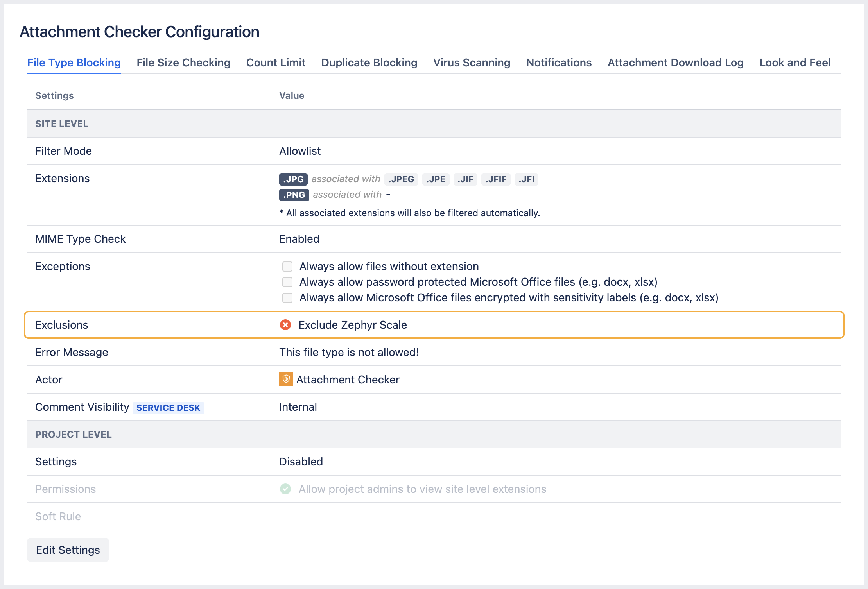868x589 pixels.
Task: Click the Edit Settings button
Action: coord(68,550)
